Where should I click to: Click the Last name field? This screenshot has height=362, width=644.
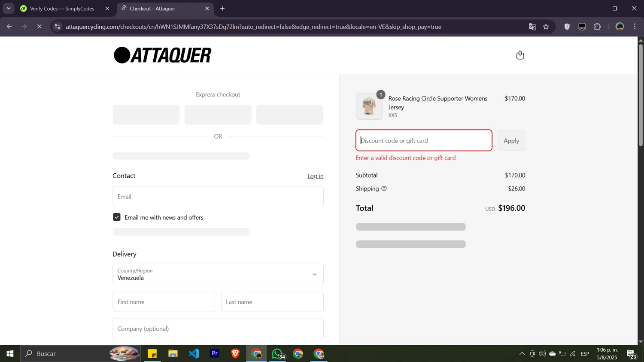pyautogui.click(x=272, y=302)
